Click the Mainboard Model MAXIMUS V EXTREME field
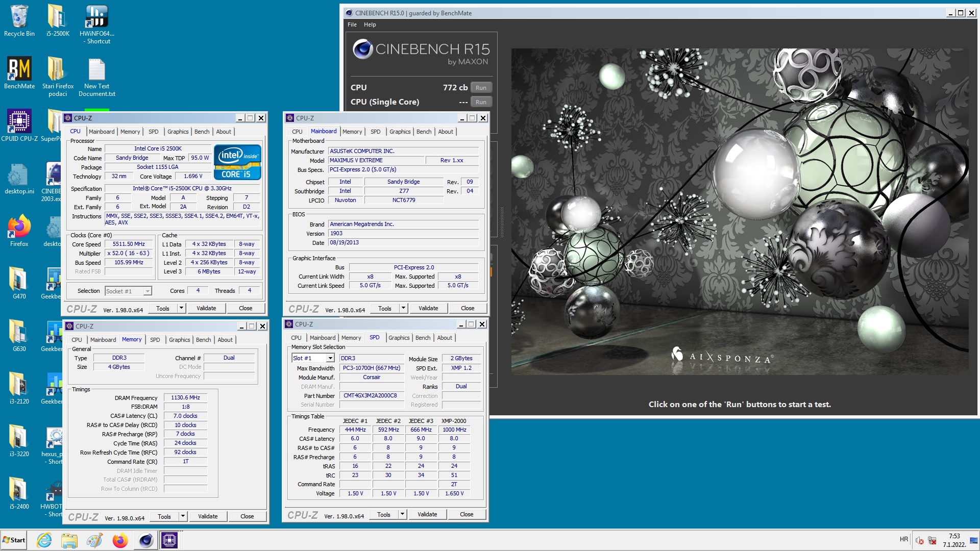Screen dimensions: 980x551 tap(376, 160)
